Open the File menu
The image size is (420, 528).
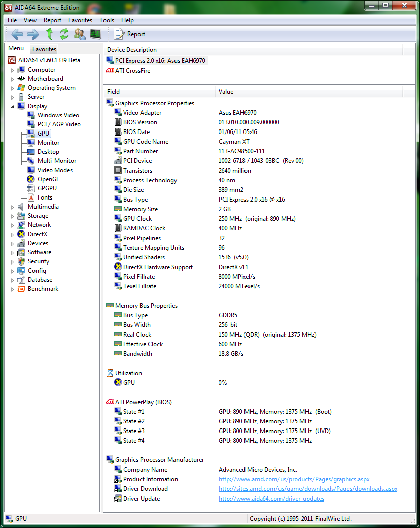[12, 20]
